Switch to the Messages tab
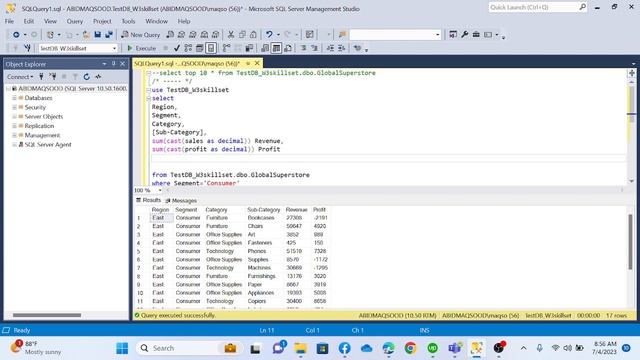Image resolution: width=640 pixels, height=360 pixels. coord(181,201)
